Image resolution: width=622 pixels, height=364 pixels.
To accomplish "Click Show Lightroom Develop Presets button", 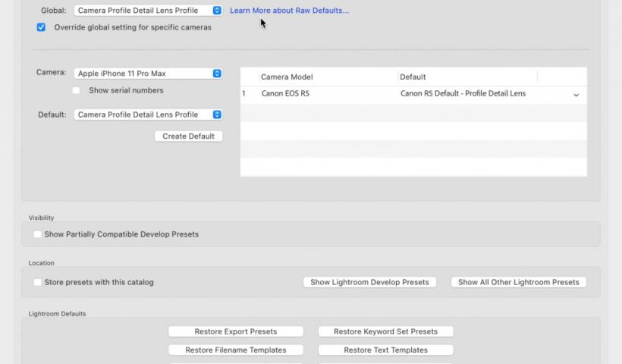I will (x=369, y=282).
